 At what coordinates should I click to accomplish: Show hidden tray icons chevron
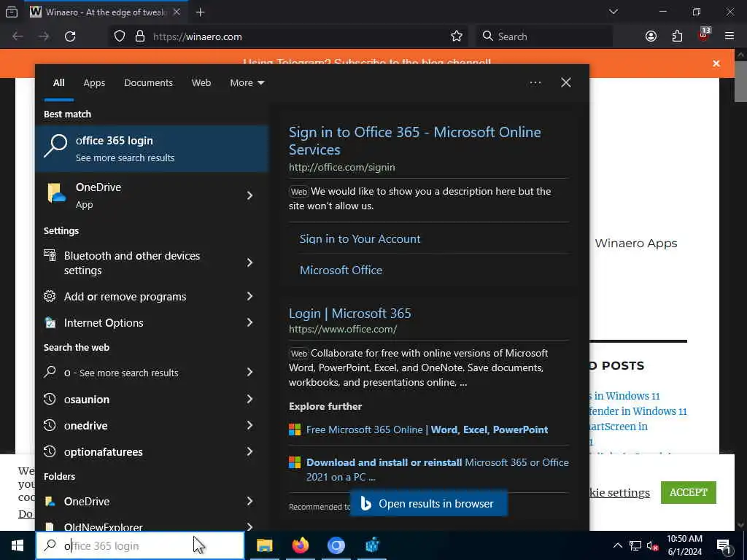pos(617,545)
